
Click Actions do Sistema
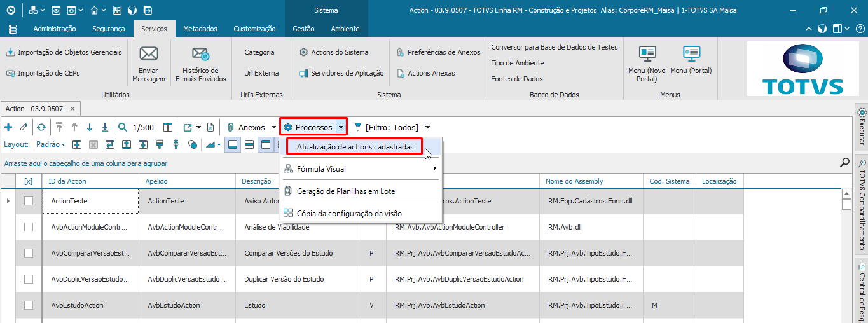coord(334,52)
